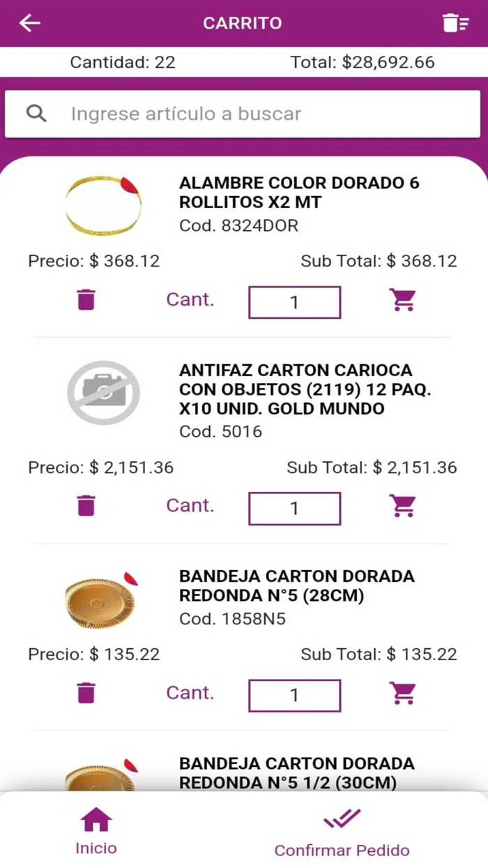Tap the missing-image placeholder for ANTIFAZ CARTON
Screen dimensions: 488x868
[103, 392]
